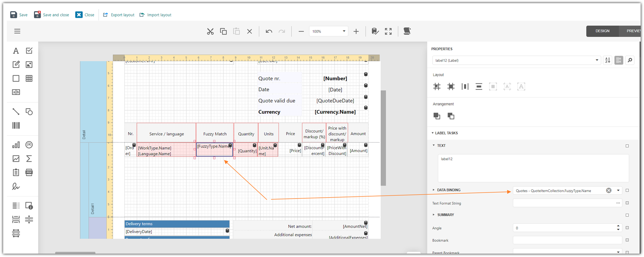The width and height of the screenshot is (644, 257).
Task: Select the Subreport clipboard tool
Action: (x=16, y=173)
